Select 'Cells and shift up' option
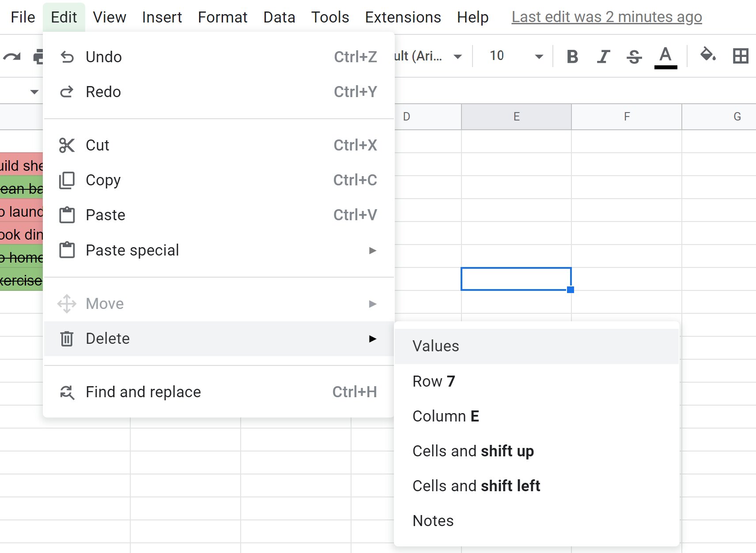This screenshot has height=553, width=756. click(473, 451)
